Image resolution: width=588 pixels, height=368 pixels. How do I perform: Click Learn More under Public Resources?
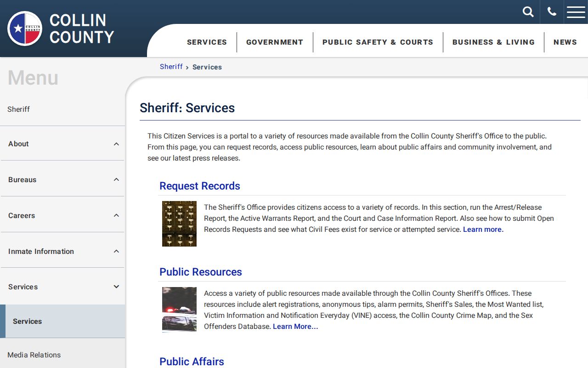click(x=295, y=327)
